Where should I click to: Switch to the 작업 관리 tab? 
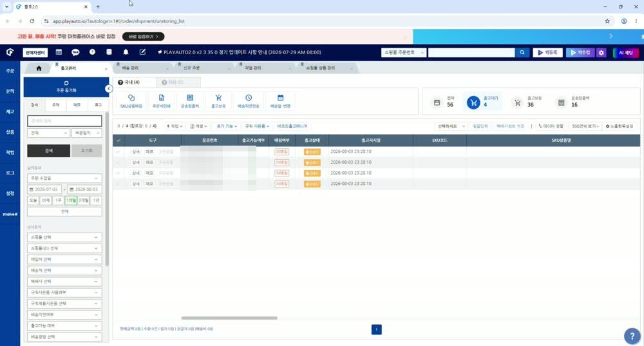pos(252,68)
